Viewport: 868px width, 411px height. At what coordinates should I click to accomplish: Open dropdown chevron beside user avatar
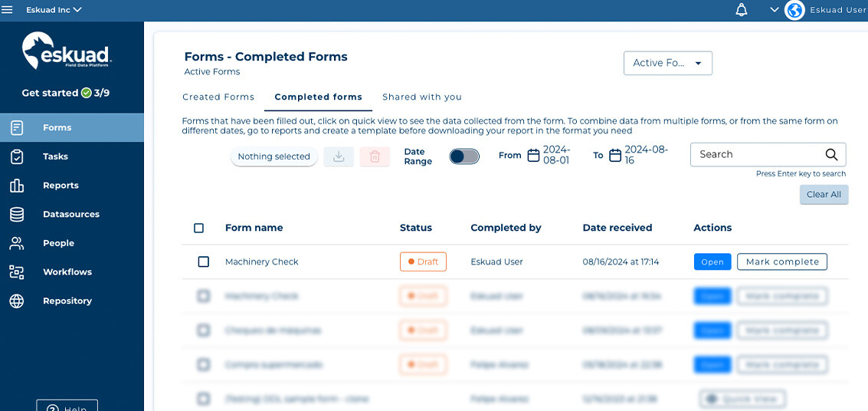pyautogui.click(x=775, y=10)
